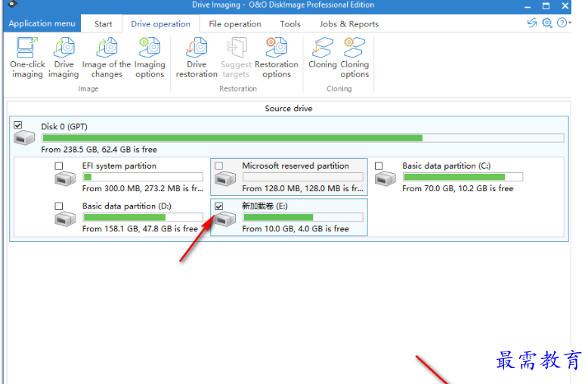Click the Disk 0 usage bar
The width and height of the screenshot is (588, 384).
[303, 138]
